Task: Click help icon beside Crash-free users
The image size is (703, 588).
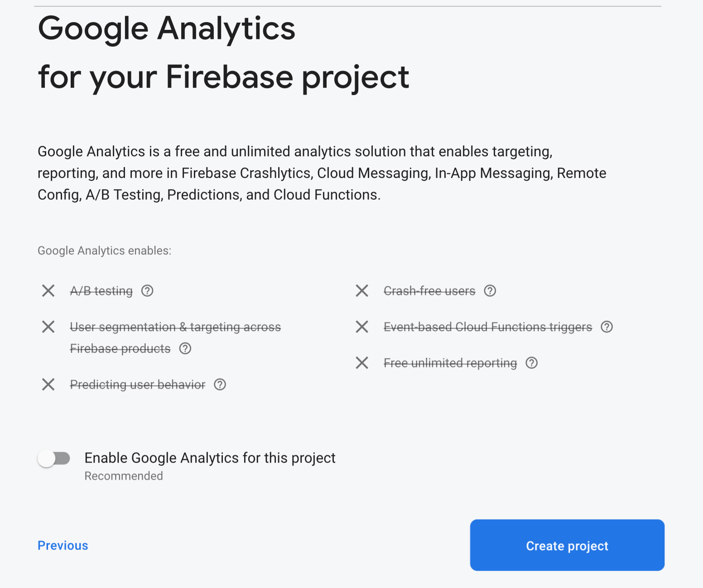Action: tap(490, 291)
